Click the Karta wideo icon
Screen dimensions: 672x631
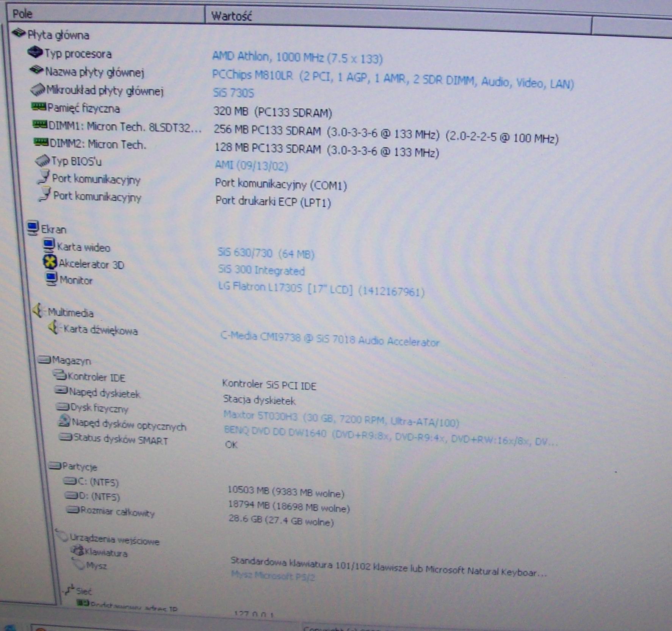click(x=49, y=246)
